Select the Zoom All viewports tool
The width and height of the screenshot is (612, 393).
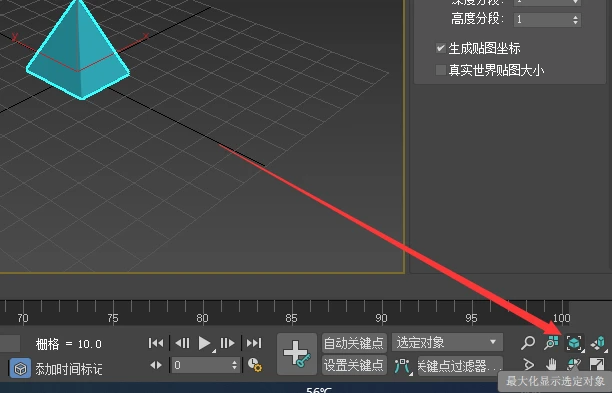[x=552, y=343]
